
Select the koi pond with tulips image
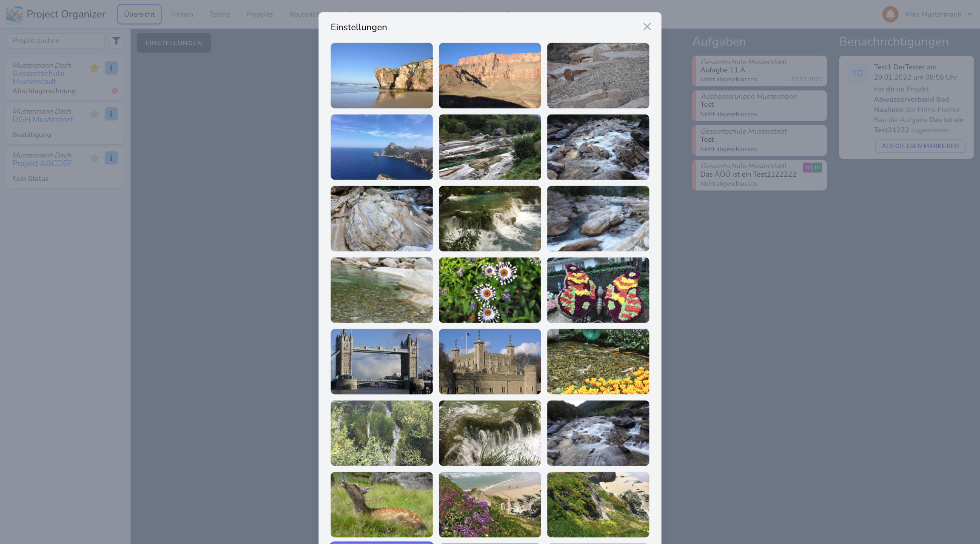598,361
